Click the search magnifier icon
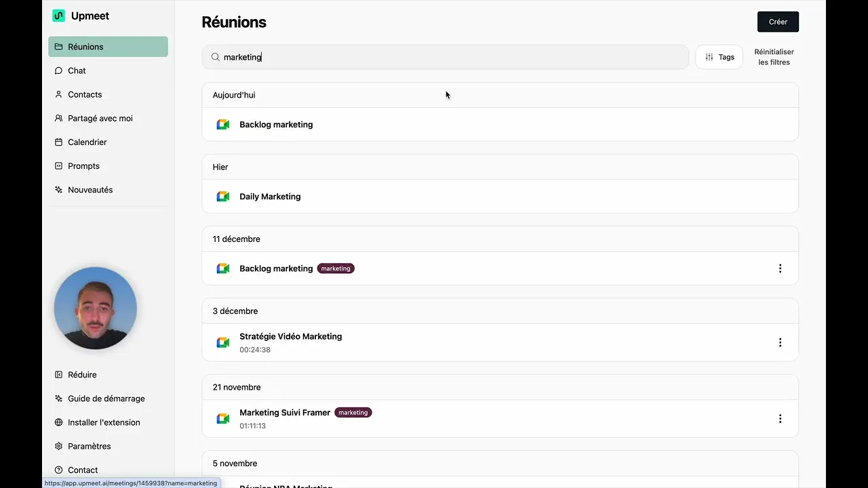Screen dimensions: 868x488 216,58
